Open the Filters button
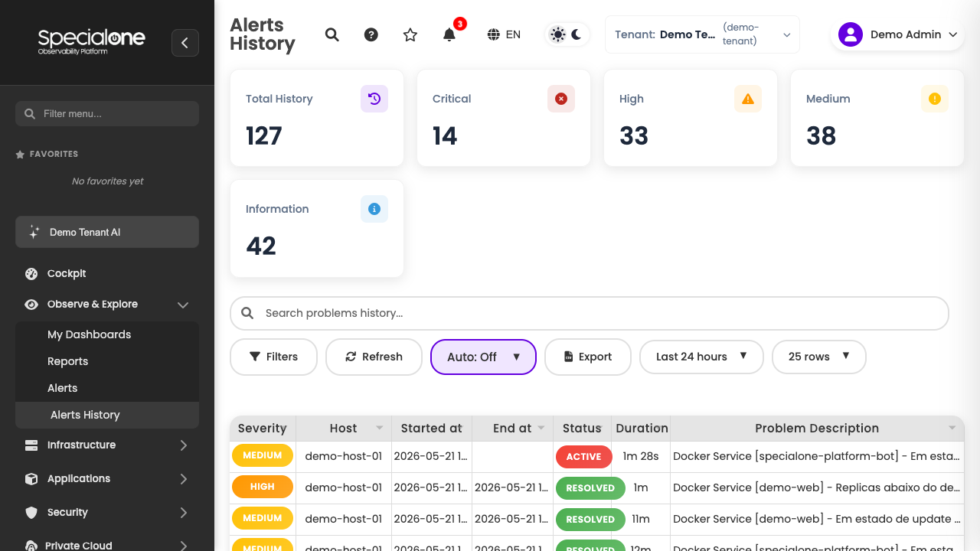980x551 pixels. pos(274,357)
